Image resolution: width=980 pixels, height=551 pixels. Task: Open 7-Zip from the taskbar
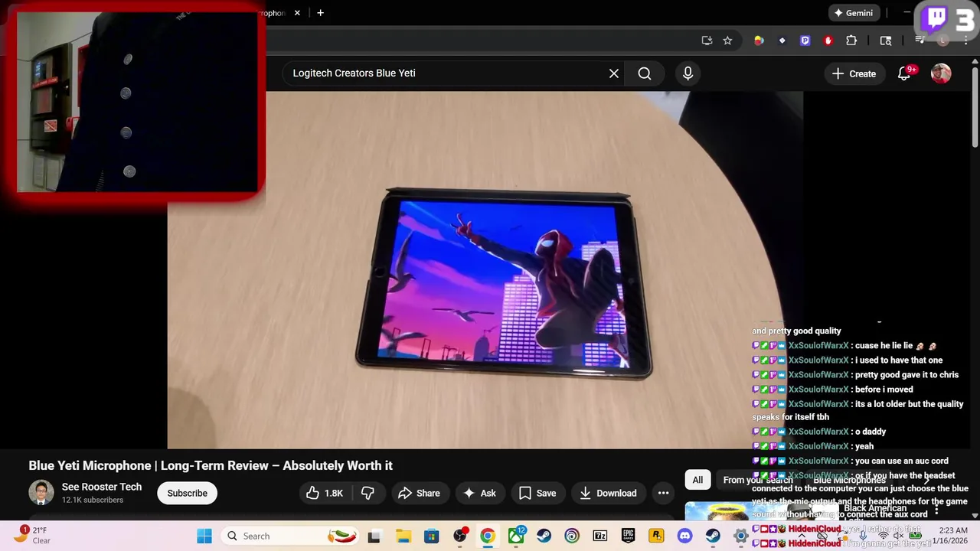[x=600, y=536]
